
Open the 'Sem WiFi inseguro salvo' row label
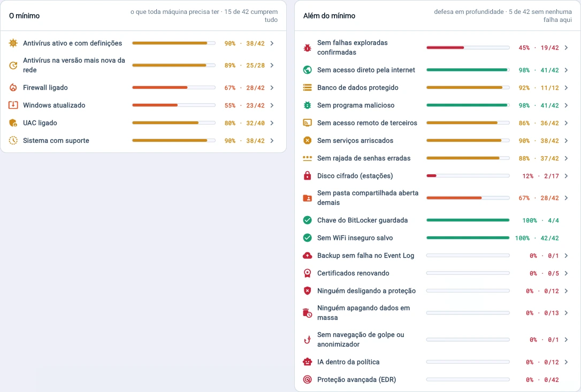(x=355, y=238)
